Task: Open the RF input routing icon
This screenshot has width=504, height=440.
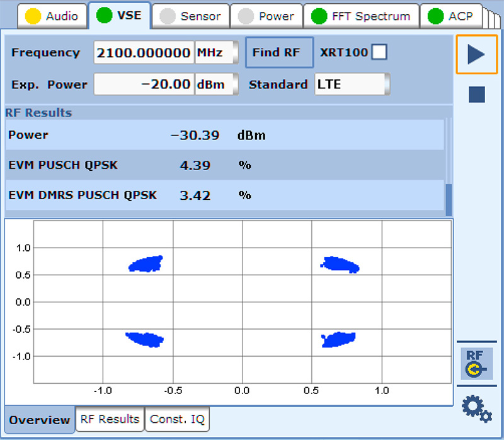Action: (x=476, y=364)
